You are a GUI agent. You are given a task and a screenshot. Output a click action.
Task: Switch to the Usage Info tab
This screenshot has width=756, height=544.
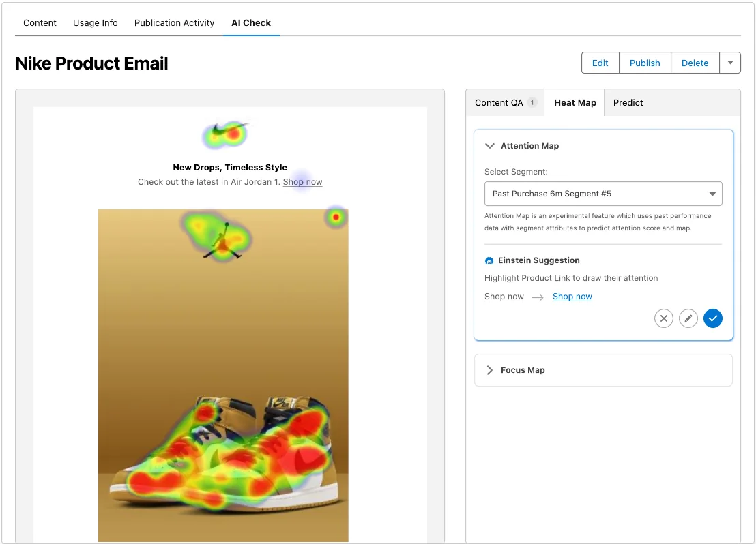pyautogui.click(x=95, y=23)
